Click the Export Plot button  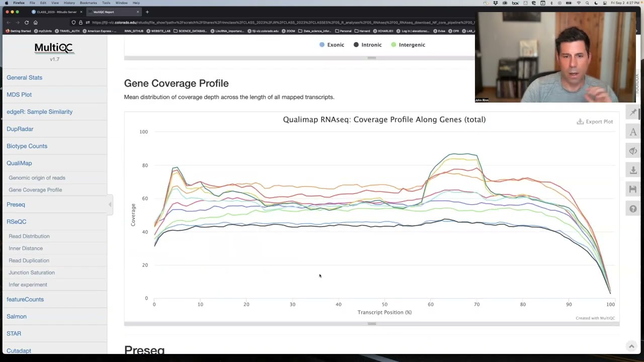[x=595, y=122]
